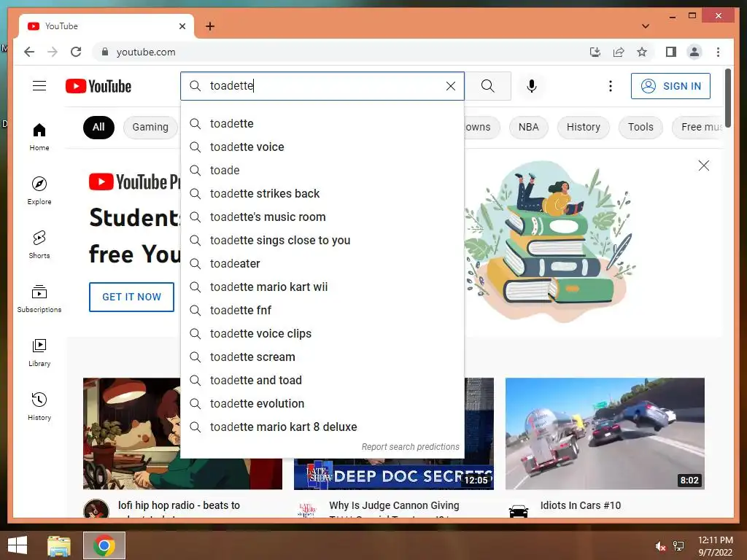Choose suggestion "toadeater"
Viewport: 747px width, 560px height.
[322, 263]
